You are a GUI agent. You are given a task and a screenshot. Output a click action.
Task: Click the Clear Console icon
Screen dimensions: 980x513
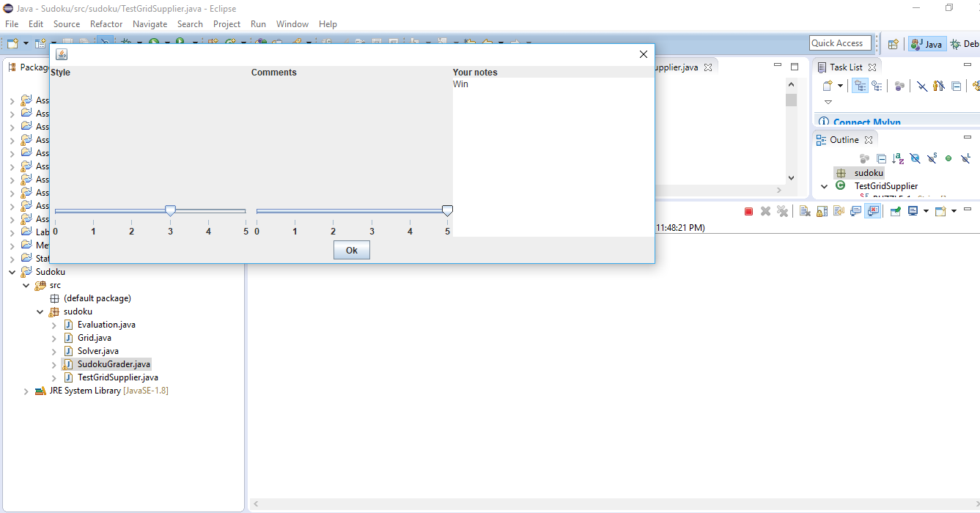click(805, 211)
